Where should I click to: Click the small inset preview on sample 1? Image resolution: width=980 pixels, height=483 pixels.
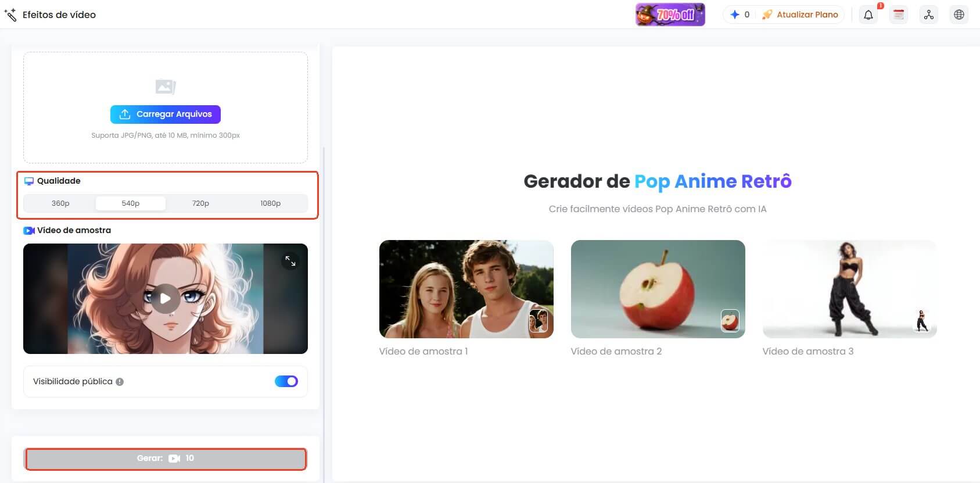(x=539, y=321)
